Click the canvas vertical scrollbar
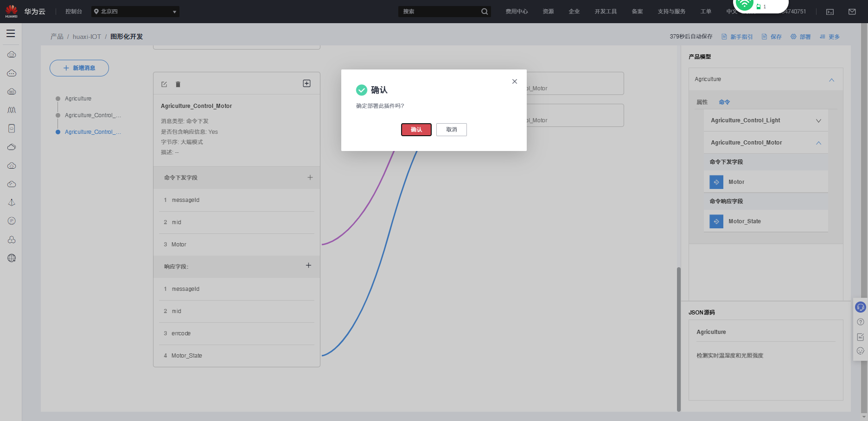This screenshot has width=868, height=421. point(679,339)
